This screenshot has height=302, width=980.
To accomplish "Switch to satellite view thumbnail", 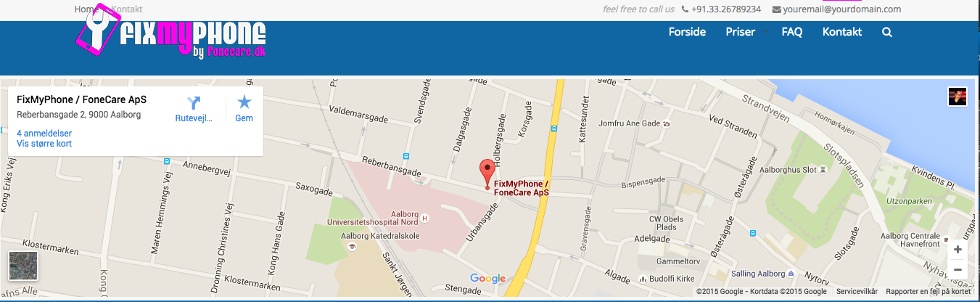I will pyautogui.click(x=22, y=266).
